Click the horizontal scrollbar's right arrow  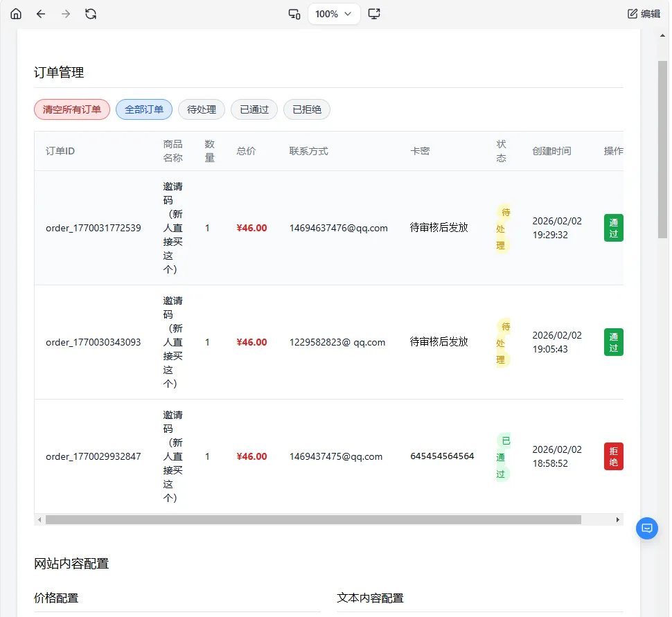(x=619, y=519)
